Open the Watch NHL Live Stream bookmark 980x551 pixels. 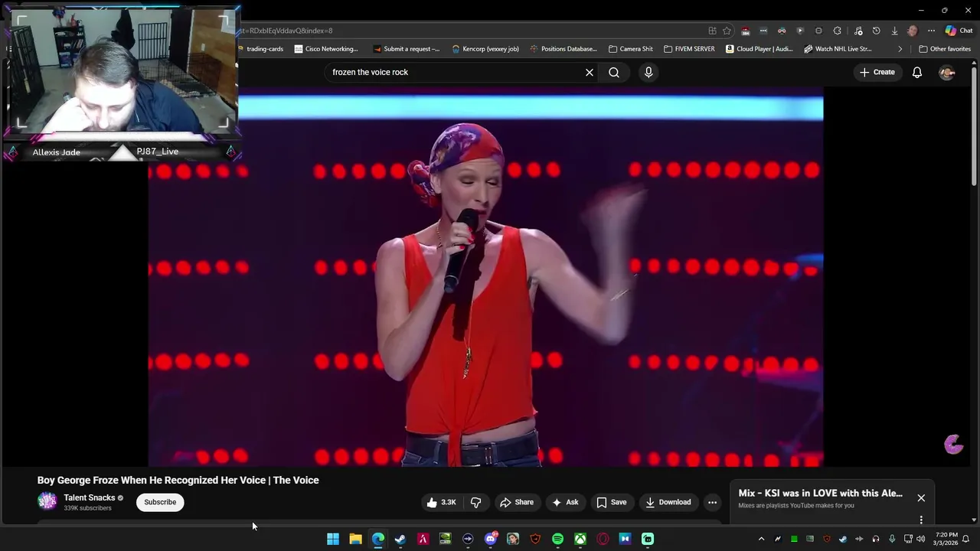838,49
